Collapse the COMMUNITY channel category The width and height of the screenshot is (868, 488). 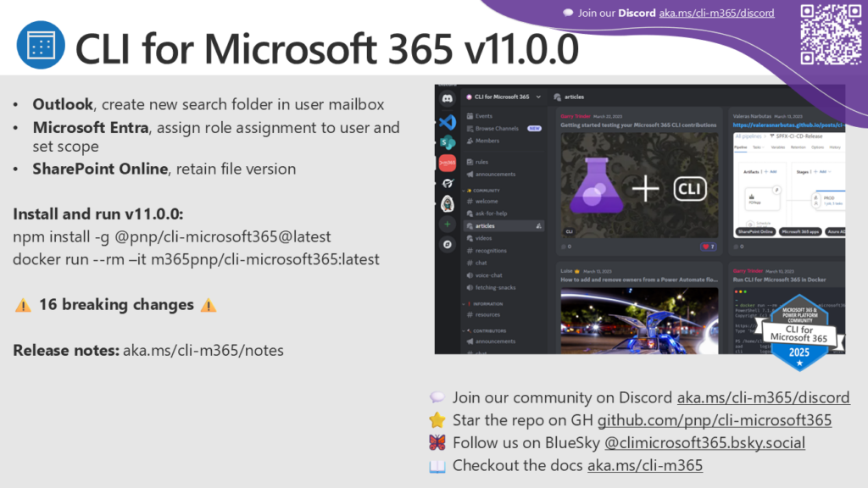pos(483,191)
